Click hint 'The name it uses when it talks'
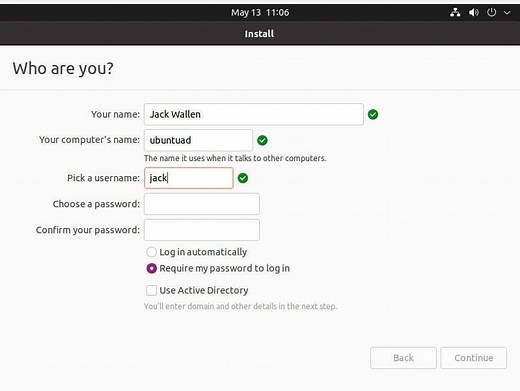 [235, 158]
